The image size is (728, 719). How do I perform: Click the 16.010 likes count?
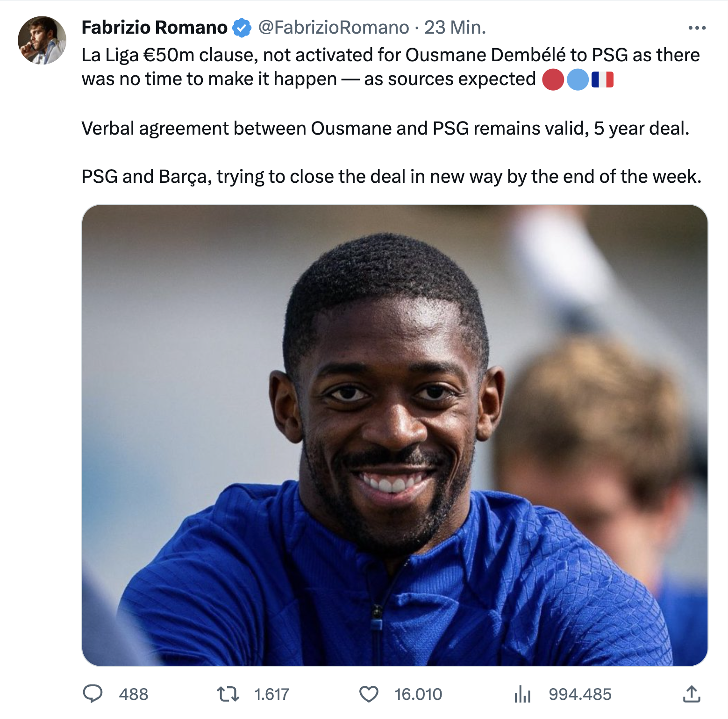point(418,694)
